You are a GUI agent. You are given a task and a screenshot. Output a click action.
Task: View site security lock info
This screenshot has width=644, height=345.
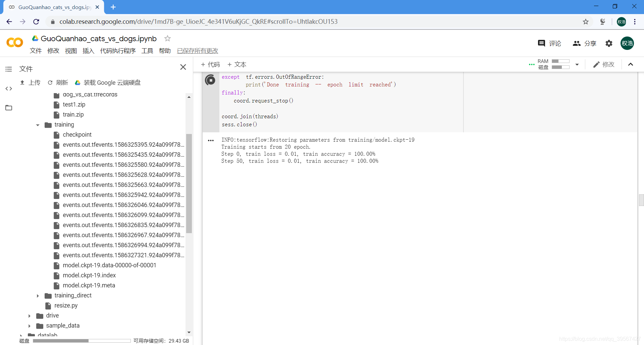53,22
